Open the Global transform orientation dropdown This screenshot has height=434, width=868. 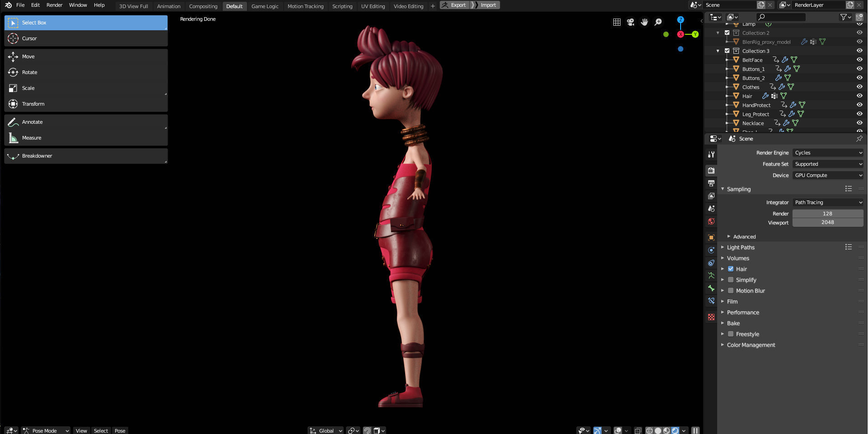[326, 430]
